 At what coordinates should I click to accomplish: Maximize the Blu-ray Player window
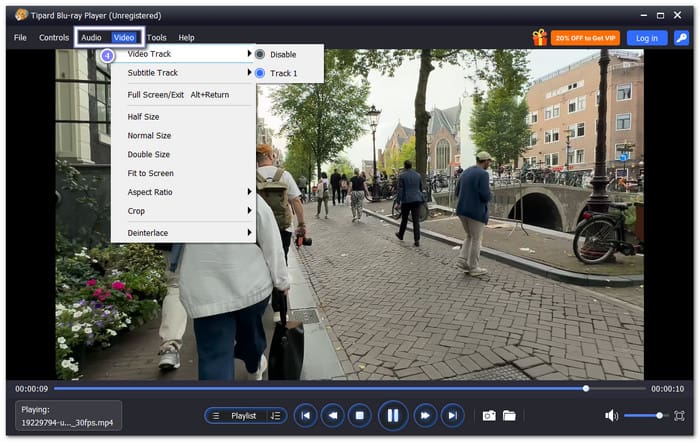coord(660,16)
